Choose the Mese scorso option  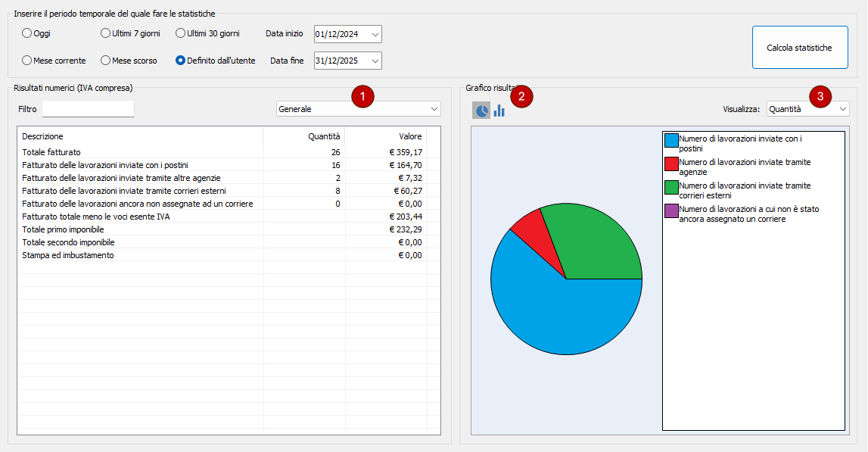(x=106, y=61)
